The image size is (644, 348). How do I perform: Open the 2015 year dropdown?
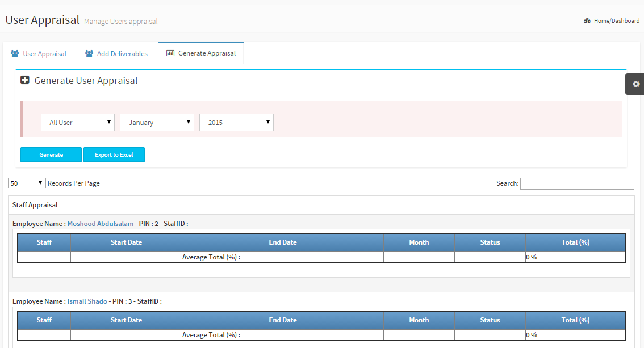236,123
